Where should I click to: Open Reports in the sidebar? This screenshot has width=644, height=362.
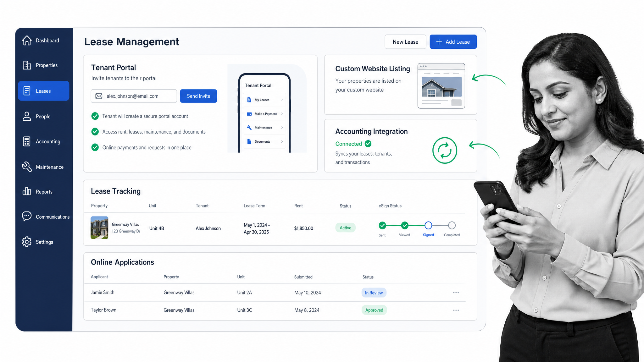(44, 191)
